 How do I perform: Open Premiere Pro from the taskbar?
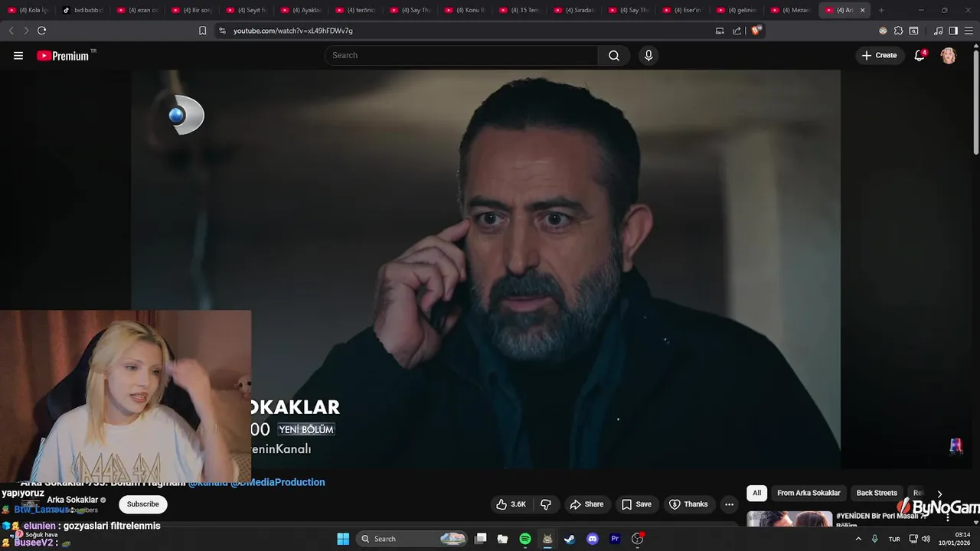tap(615, 539)
